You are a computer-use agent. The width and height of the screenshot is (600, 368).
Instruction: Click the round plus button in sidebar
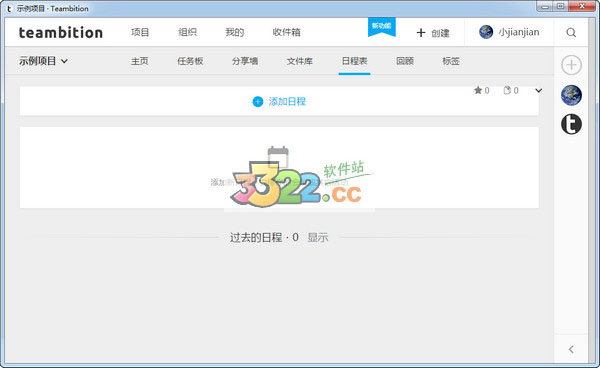571,65
